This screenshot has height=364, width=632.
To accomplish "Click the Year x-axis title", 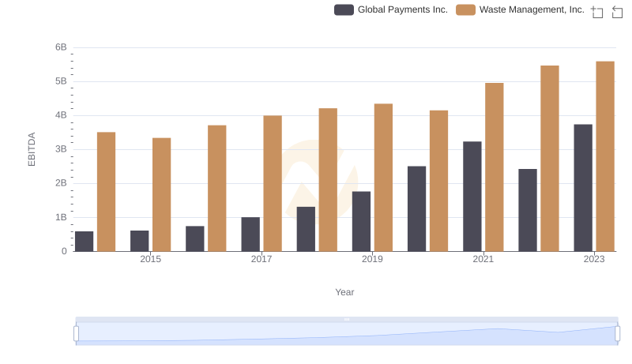I will tap(344, 292).
